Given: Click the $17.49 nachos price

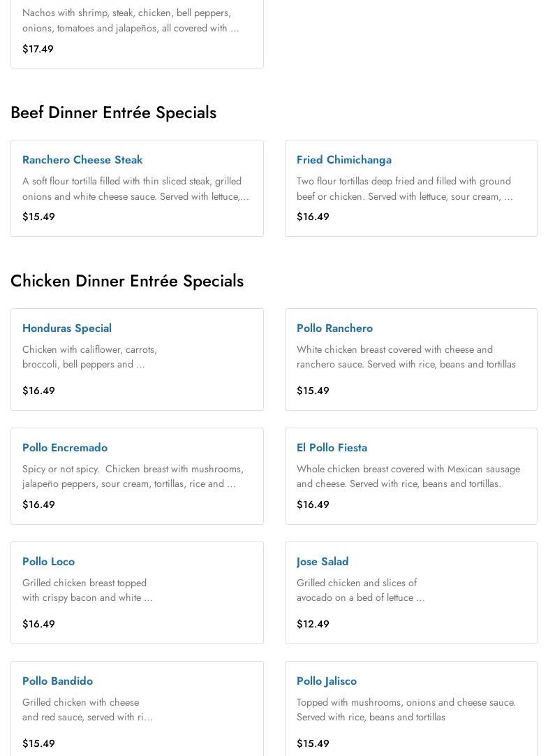Looking at the screenshot, I should pyautogui.click(x=38, y=49).
